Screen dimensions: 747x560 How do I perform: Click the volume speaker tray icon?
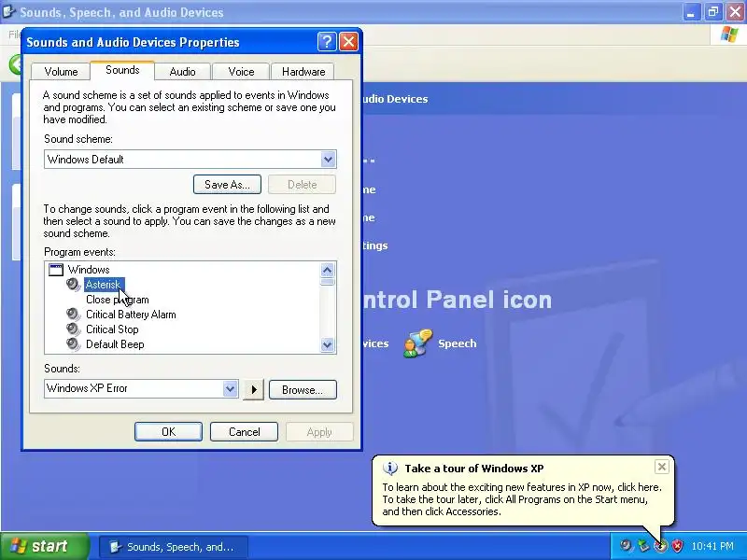pyautogui.click(x=626, y=546)
